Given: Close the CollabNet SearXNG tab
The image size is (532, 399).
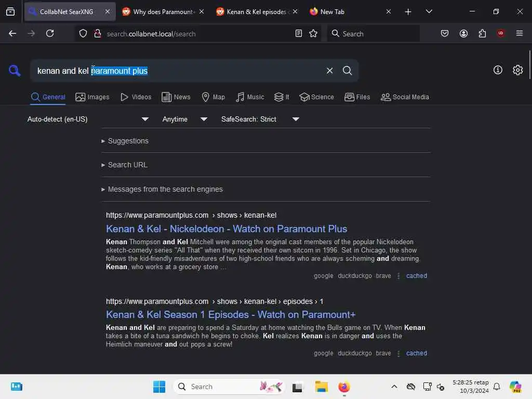Looking at the screenshot, I should 107,11.
